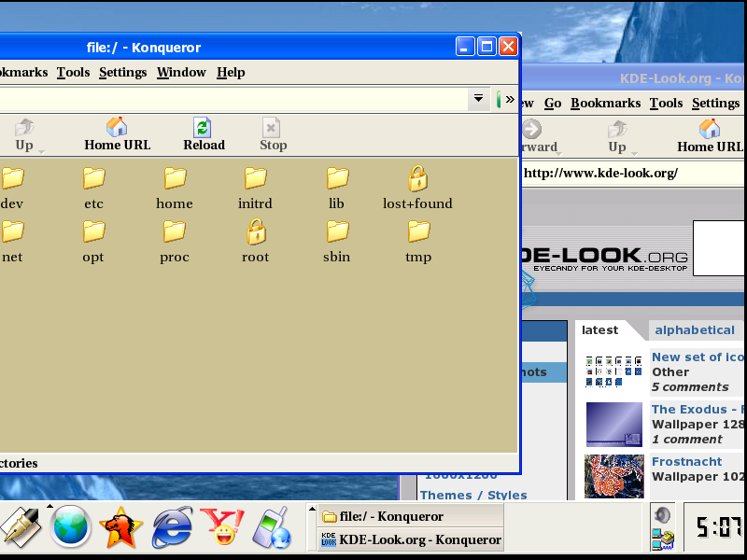Viewport: 747px width, 560px height.
Task: Open Settings menu in KDE-Look Konqueror
Action: click(715, 104)
